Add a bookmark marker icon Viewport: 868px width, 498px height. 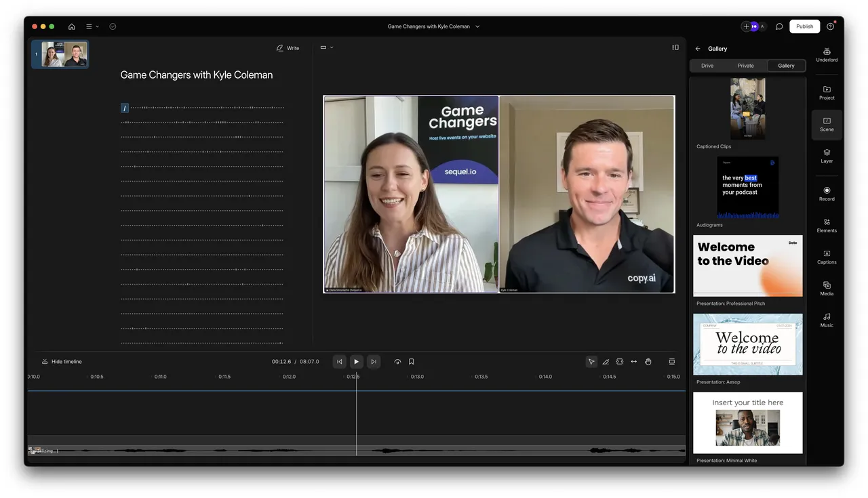(412, 362)
